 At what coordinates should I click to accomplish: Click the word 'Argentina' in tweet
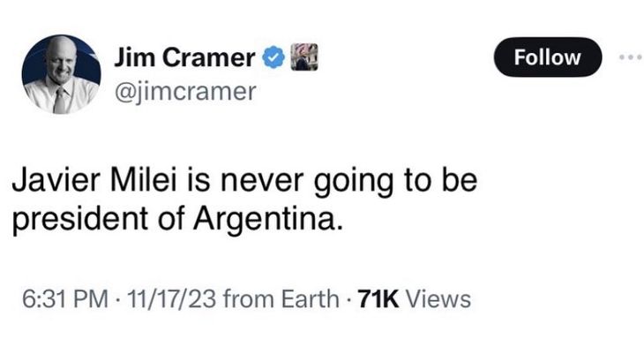pyautogui.click(x=267, y=220)
